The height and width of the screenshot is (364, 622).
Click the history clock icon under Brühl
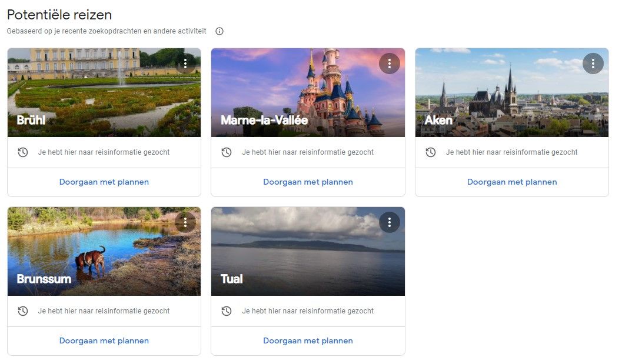click(x=23, y=152)
